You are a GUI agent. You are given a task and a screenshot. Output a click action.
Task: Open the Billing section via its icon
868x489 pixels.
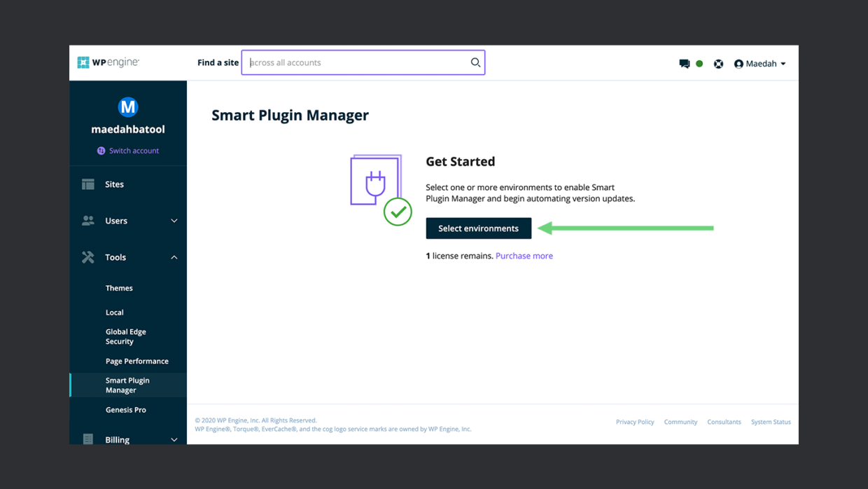[88, 439]
